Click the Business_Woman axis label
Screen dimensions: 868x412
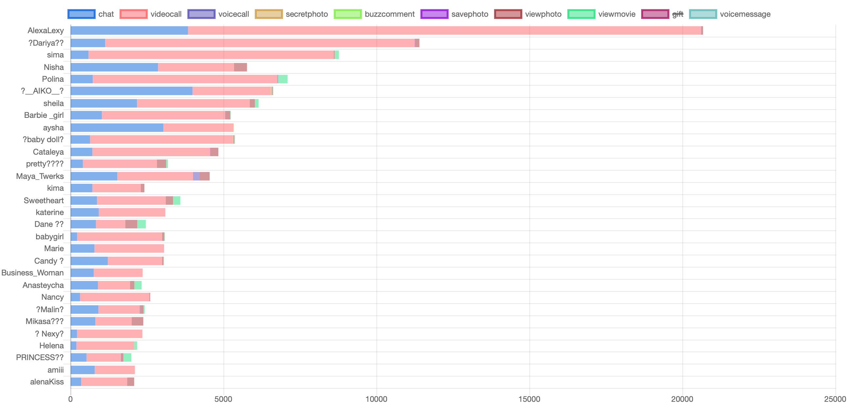point(33,273)
